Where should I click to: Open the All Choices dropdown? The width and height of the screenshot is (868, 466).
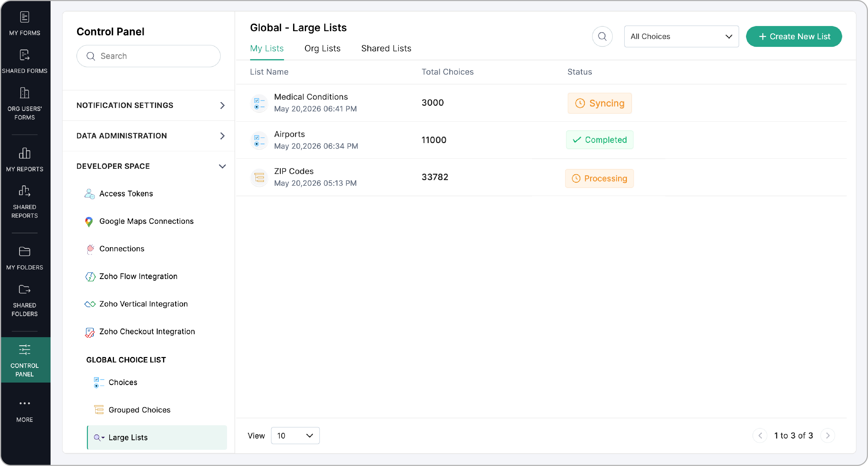click(x=681, y=36)
